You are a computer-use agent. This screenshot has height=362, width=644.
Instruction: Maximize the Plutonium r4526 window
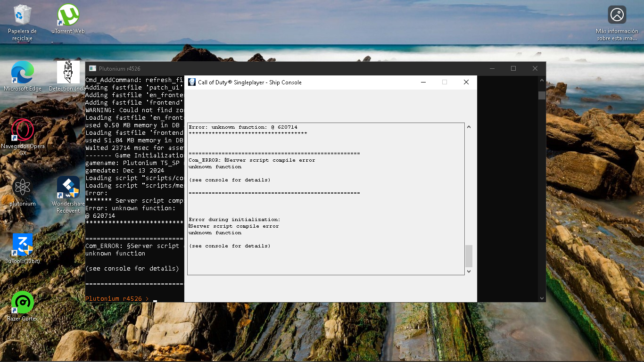[x=513, y=69]
